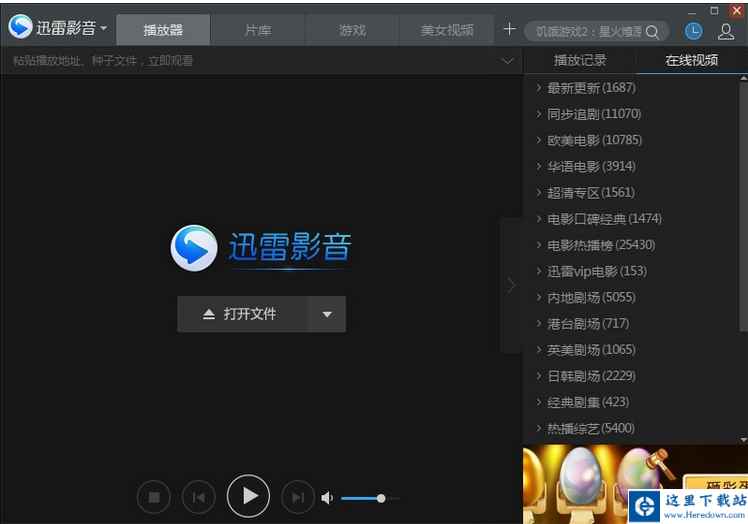Click the large play button
The image size is (748, 524).
point(248,496)
